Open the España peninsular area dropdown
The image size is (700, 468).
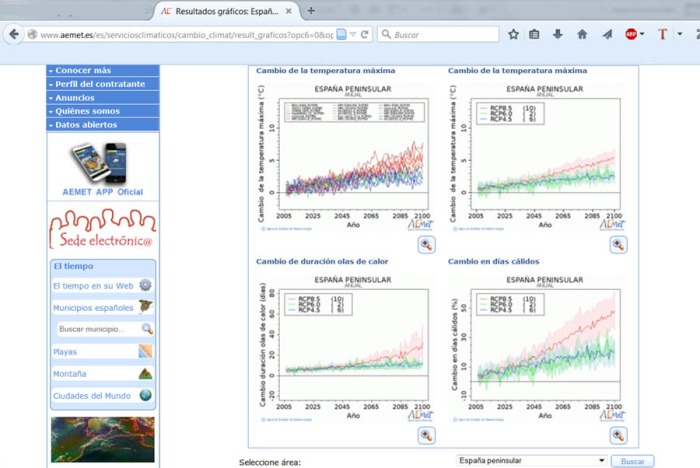pos(530,461)
